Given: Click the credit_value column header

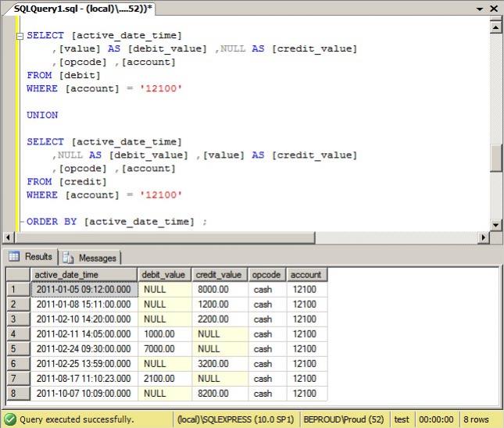Looking at the screenshot, I should click(x=220, y=275).
